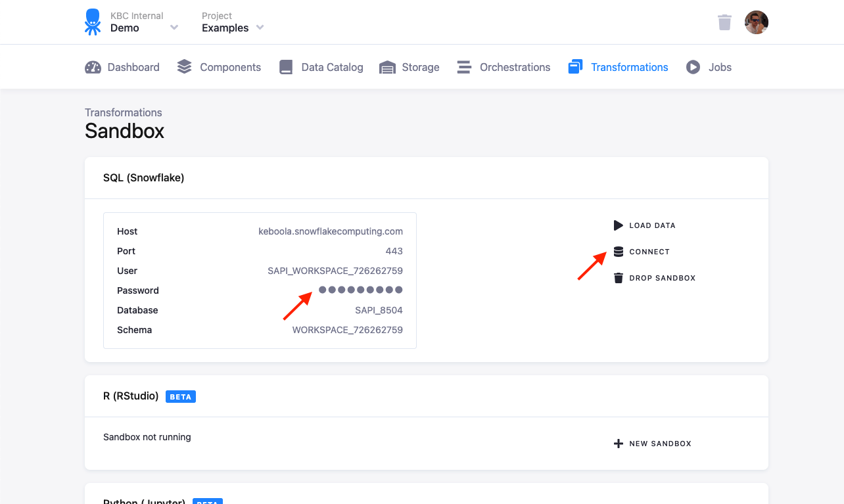Image resolution: width=844 pixels, height=504 pixels.
Task: Click the KBC Internal organization label
Action: pos(137,16)
